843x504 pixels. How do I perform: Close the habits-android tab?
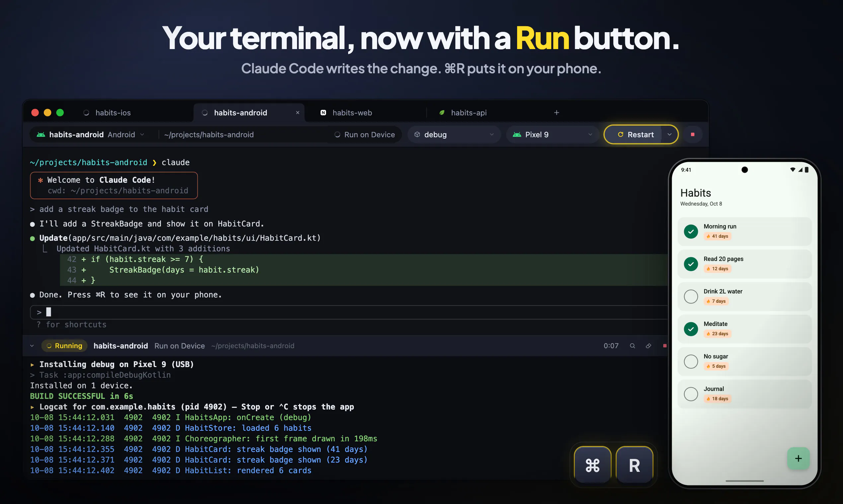[x=297, y=112]
